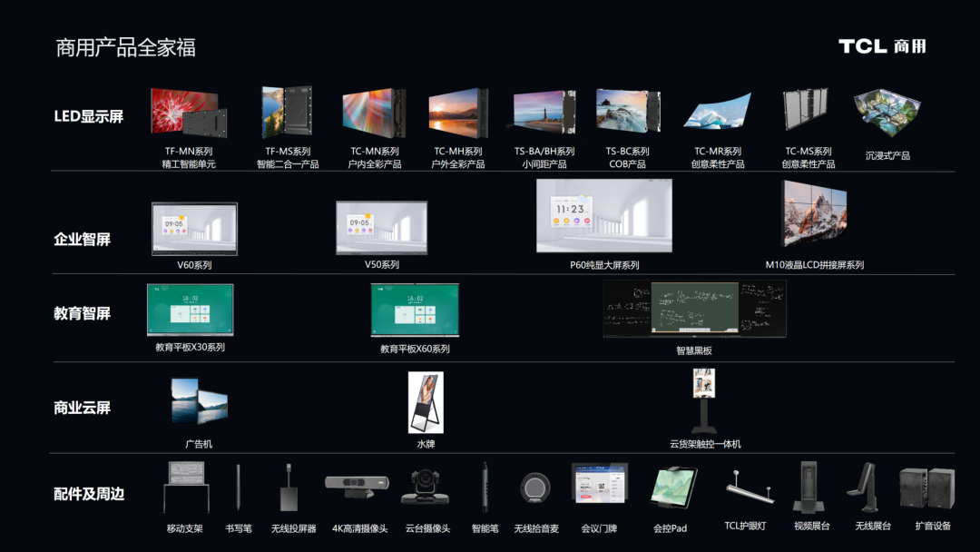Click the TS-BC系列 COB product image
The image size is (980, 552).
(628, 111)
